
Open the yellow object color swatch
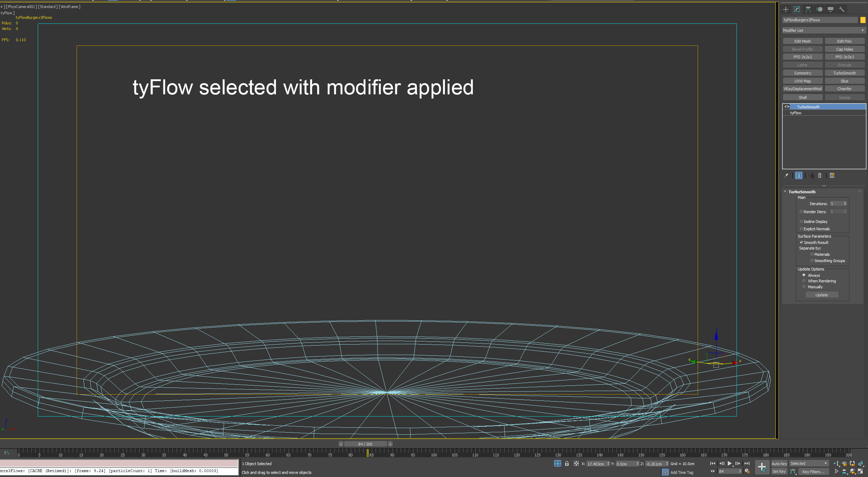pos(862,20)
